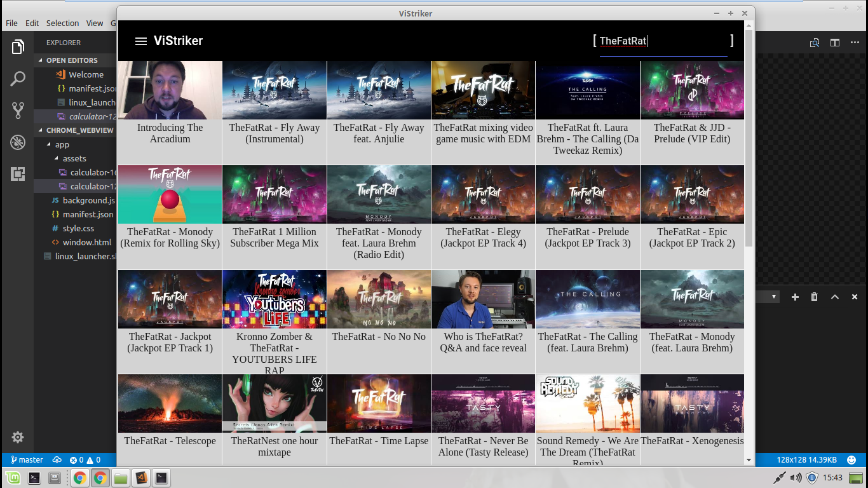
Task: Select Welcome in open editors
Action: click(x=75, y=74)
